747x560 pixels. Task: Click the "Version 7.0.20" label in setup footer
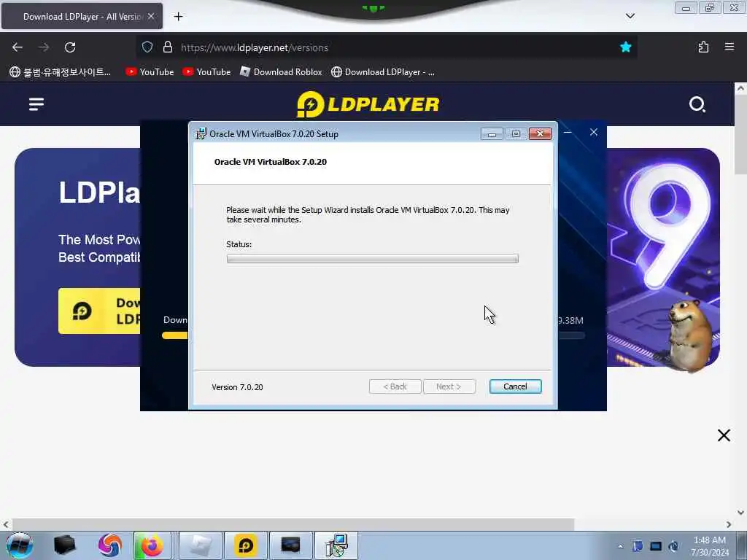(x=237, y=387)
